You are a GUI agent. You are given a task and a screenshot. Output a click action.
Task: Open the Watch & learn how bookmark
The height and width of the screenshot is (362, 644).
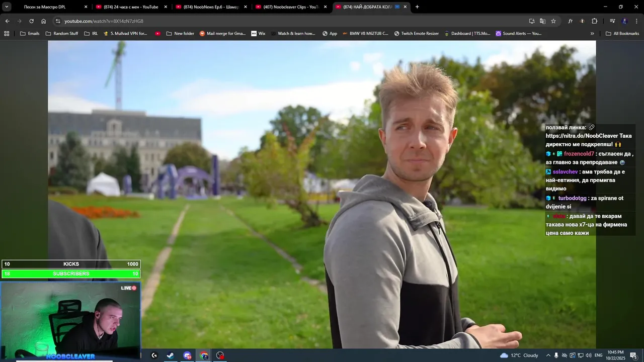tap(293, 34)
